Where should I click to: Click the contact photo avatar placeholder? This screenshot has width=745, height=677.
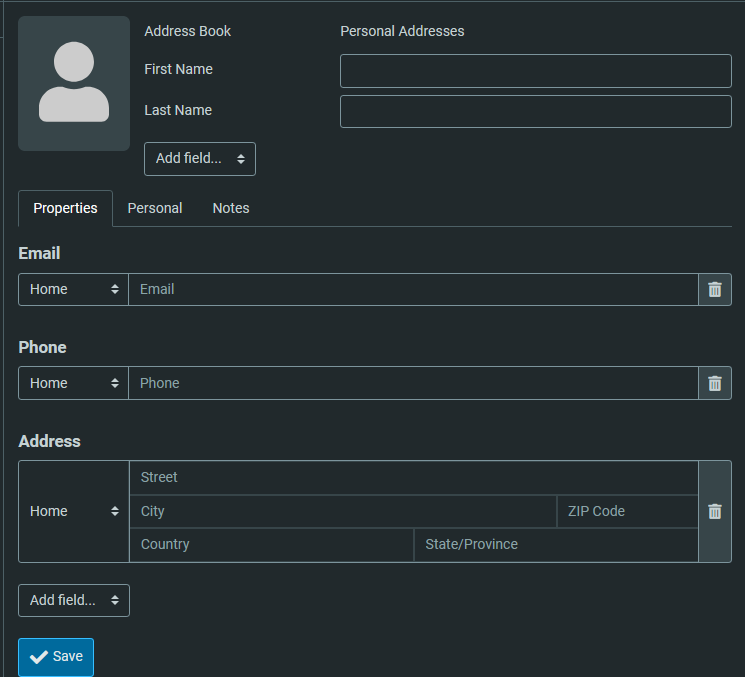(74, 83)
